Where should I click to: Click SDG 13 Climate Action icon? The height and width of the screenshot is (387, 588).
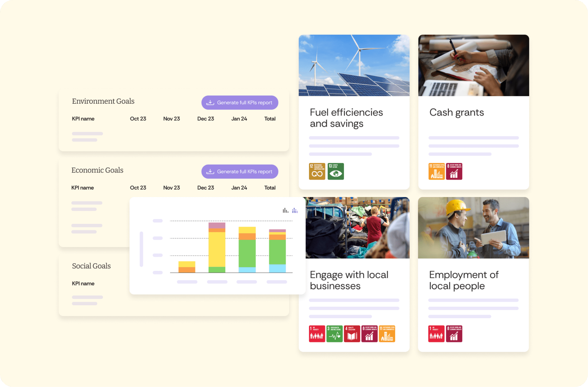pos(336,171)
